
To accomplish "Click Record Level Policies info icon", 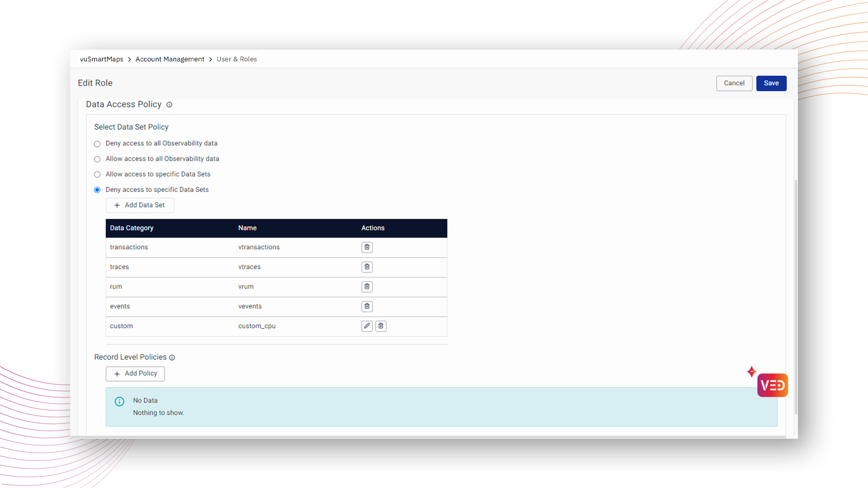I will click(172, 357).
